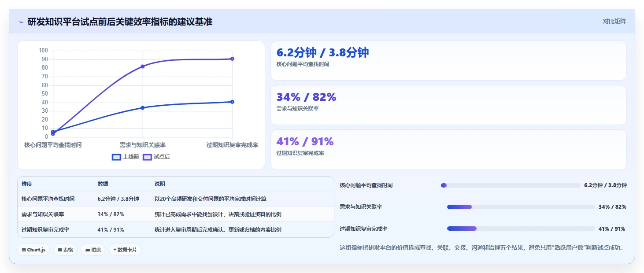Toggle the 试点后 legend series

(156, 157)
